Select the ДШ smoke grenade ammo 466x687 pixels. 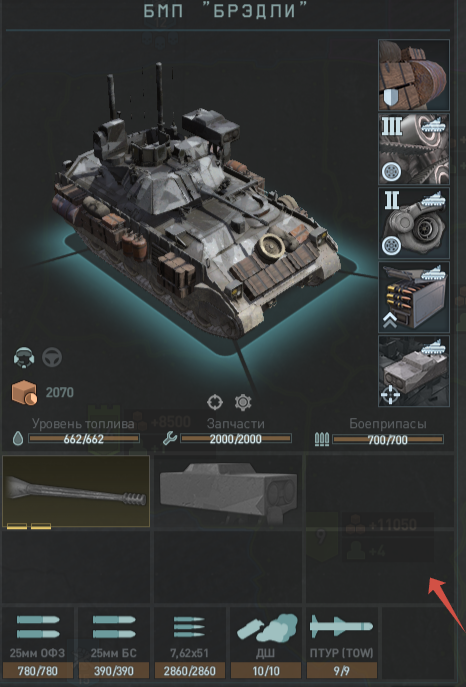click(265, 643)
